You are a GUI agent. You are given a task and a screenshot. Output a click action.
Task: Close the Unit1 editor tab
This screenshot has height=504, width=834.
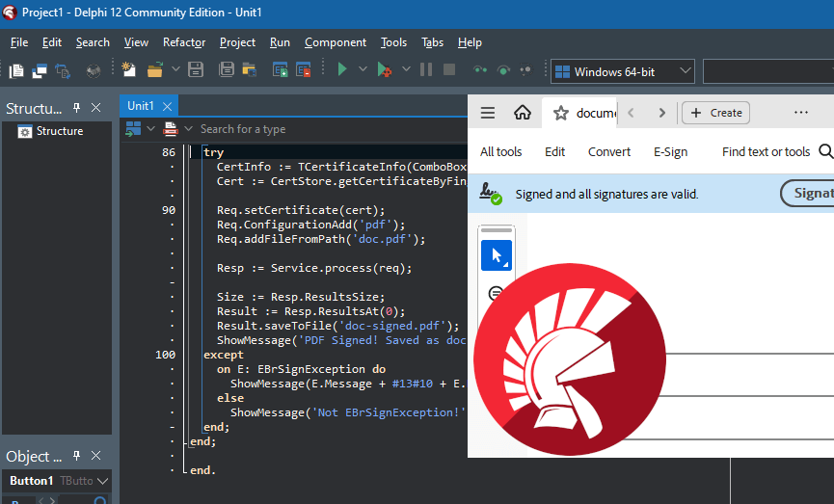[167, 106]
